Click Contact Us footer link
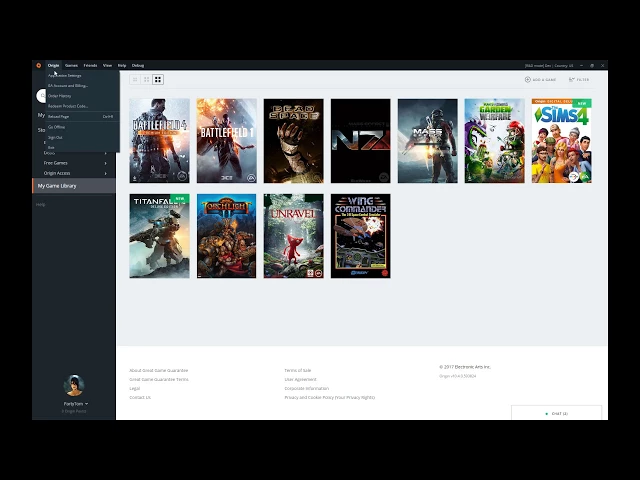This screenshot has height=480, width=640. coord(140,398)
